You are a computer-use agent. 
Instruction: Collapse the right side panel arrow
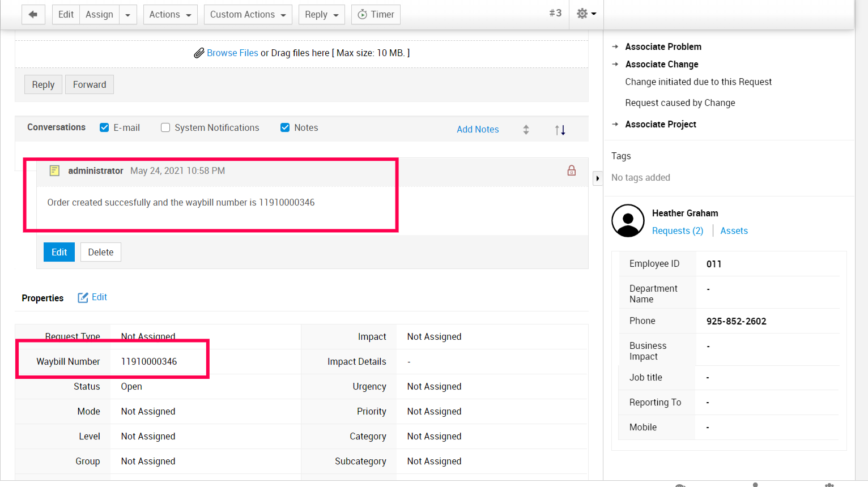coord(597,178)
